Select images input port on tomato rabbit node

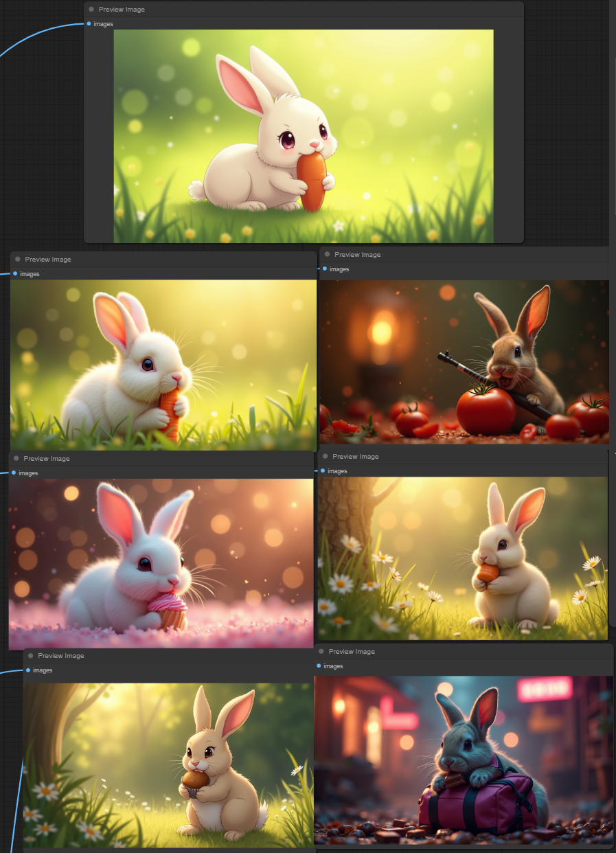coord(325,269)
